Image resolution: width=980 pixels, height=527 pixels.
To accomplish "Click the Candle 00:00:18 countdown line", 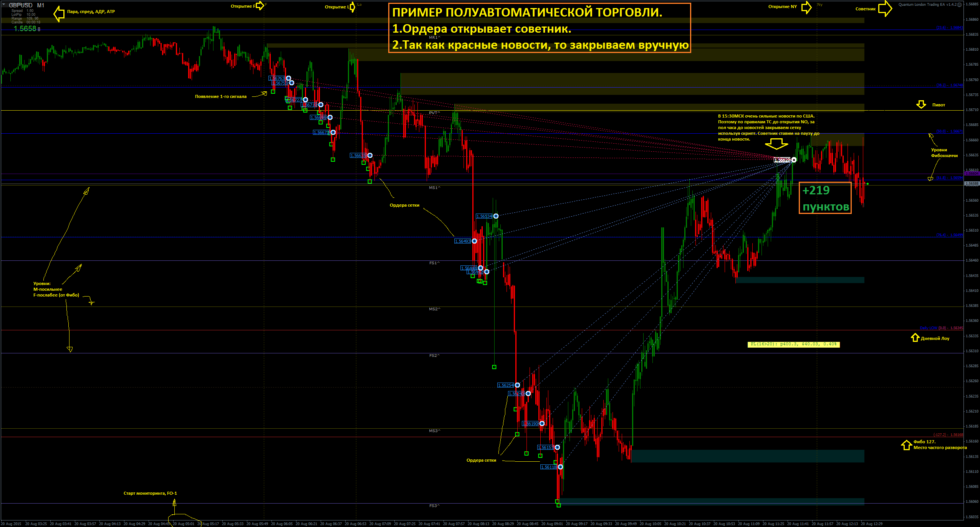I will coord(26,22).
